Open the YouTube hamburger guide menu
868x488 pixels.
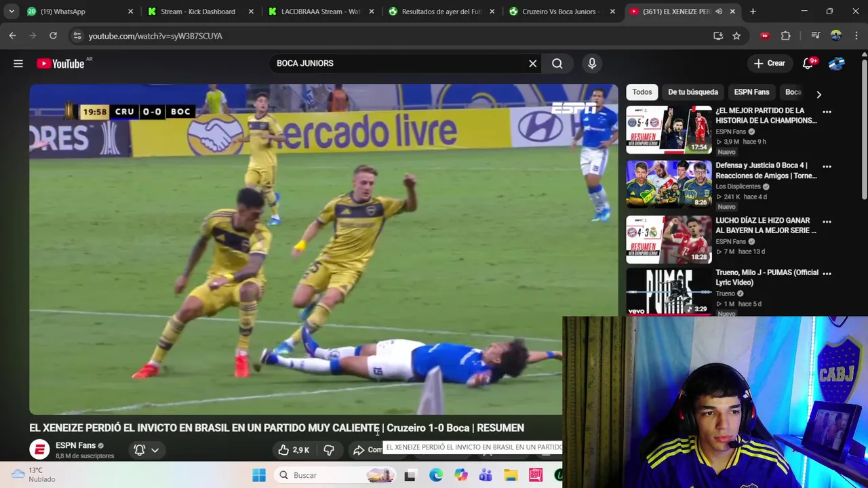point(18,64)
